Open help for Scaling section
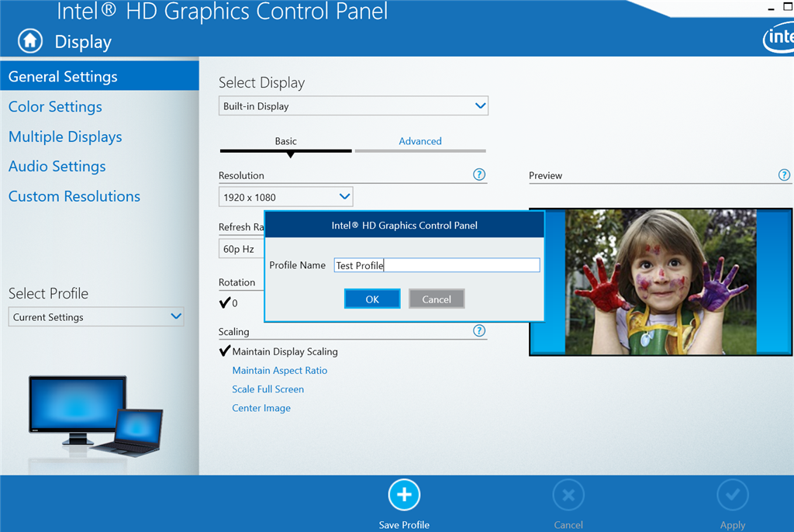Image resolution: width=794 pixels, height=532 pixels. [479, 331]
